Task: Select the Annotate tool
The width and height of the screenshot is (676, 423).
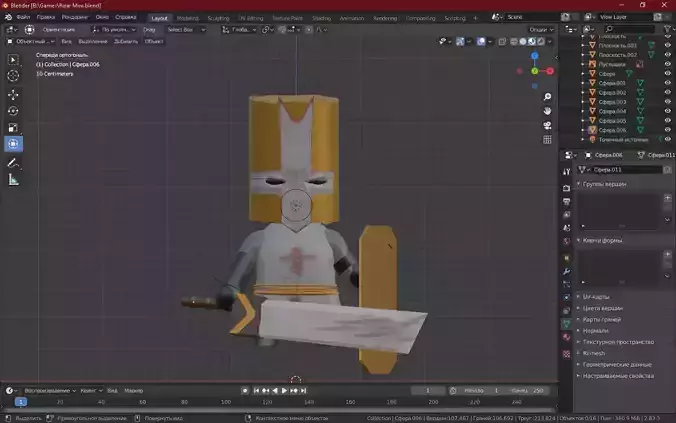Action: pos(13,163)
